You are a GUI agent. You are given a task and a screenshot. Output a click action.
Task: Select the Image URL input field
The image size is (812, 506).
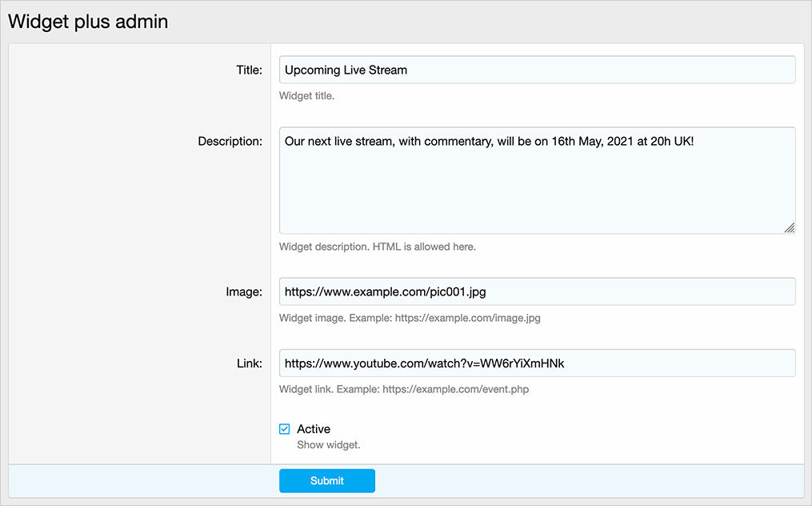pyautogui.click(x=537, y=292)
